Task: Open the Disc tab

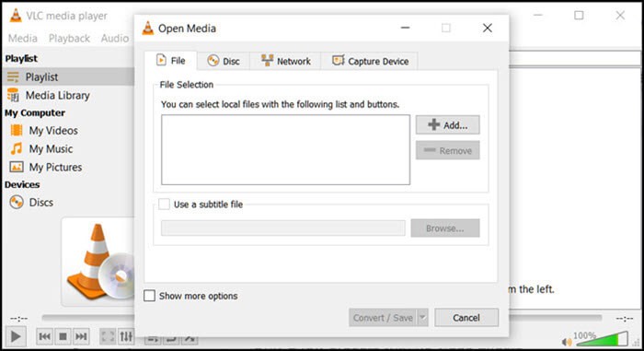Action: click(x=224, y=61)
